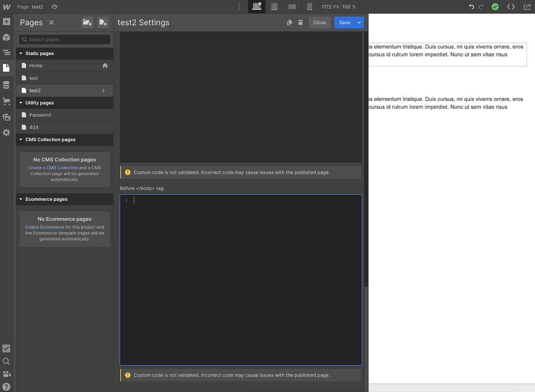Select the Password page
Viewport: 535px width, 392px height.
coord(65,115)
